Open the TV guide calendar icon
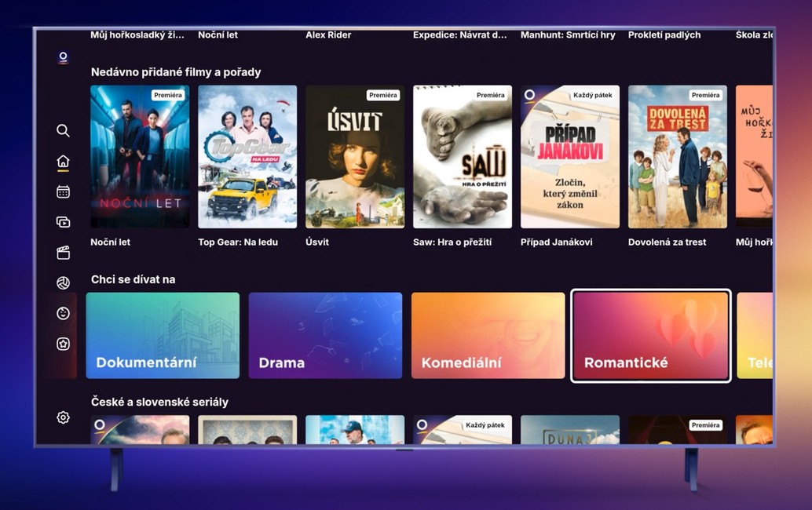 (63, 192)
